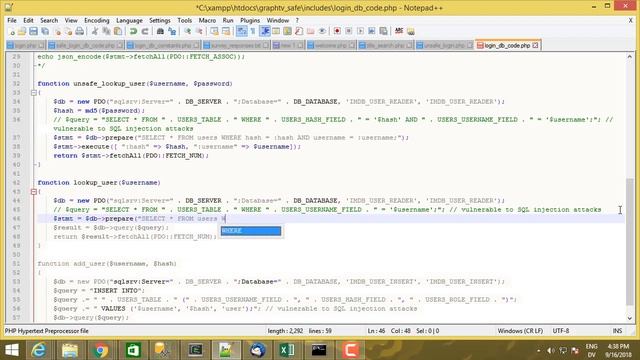Close the login_db_code.php tab with its red X
The height and width of the screenshot is (360, 640).
point(535,45)
